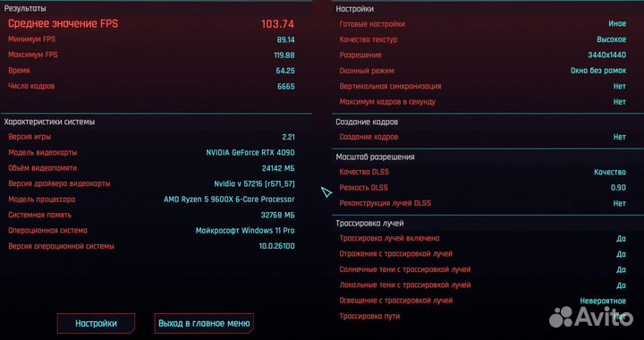Click the Готовые настройки label
644x340 pixels.
pyautogui.click(x=372, y=24)
